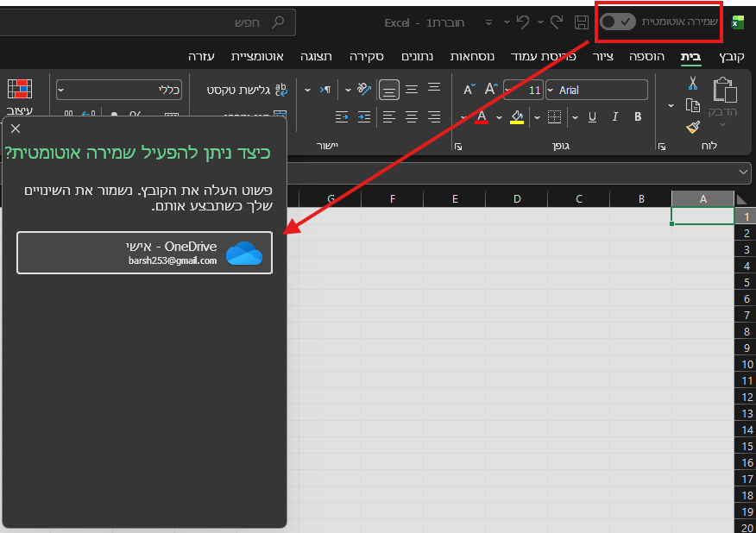The width and height of the screenshot is (756, 533).
Task: Toggle Bold formatting
Action: click(x=638, y=116)
